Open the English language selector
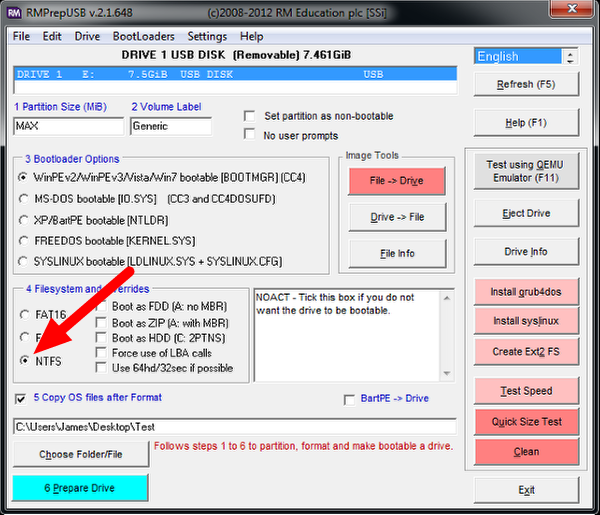This screenshot has height=515, width=600. 518,57
